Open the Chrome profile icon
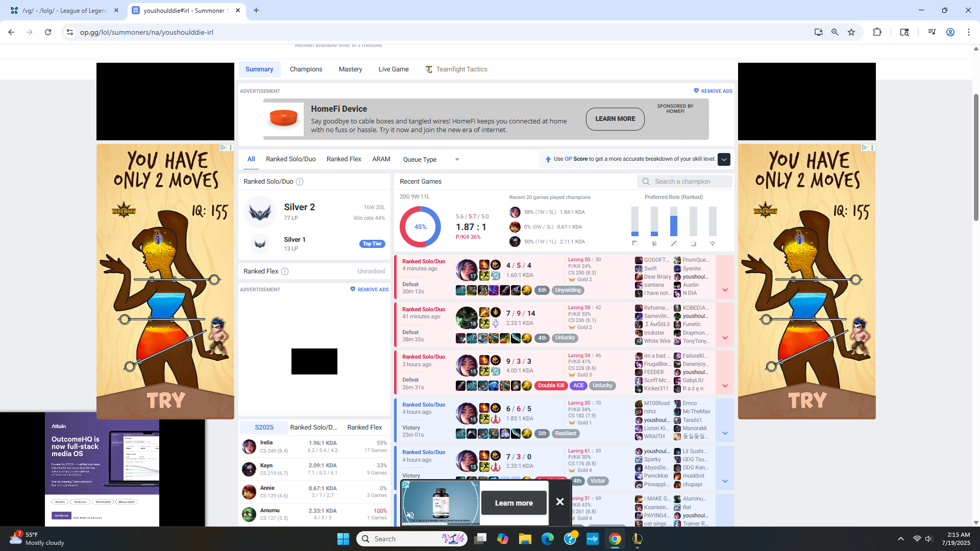980x551 pixels. (950, 32)
